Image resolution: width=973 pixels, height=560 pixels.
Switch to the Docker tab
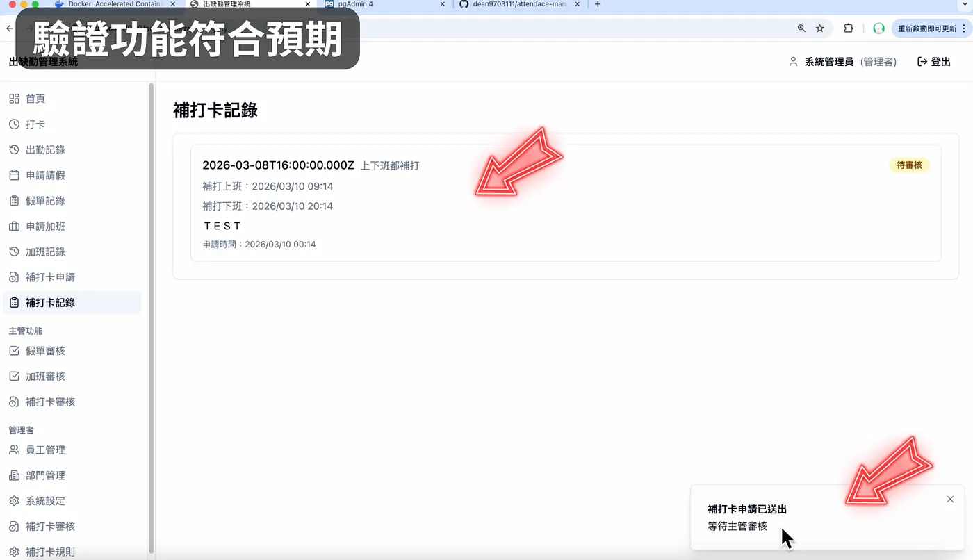pyautogui.click(x=115, y=4)
